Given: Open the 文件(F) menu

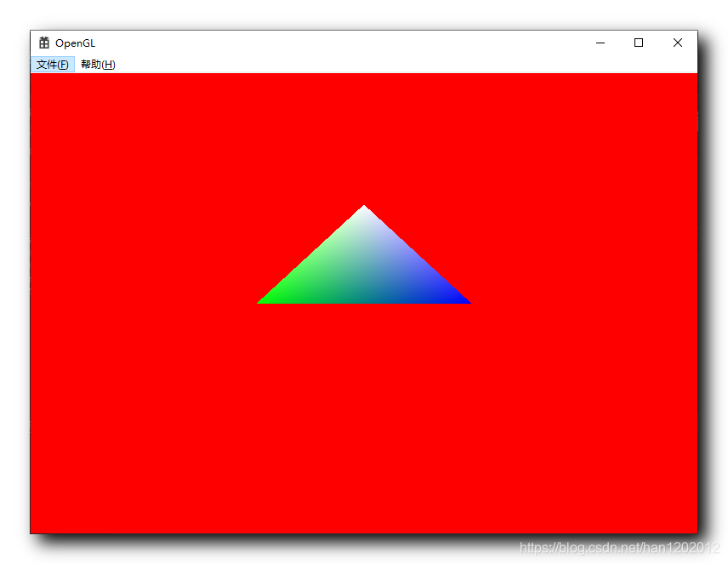Looking at the screenshot, I should click(x=53, y=65).
